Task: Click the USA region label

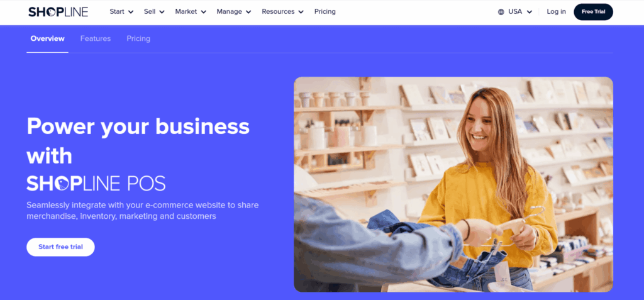Action: [x=515, y=11]
